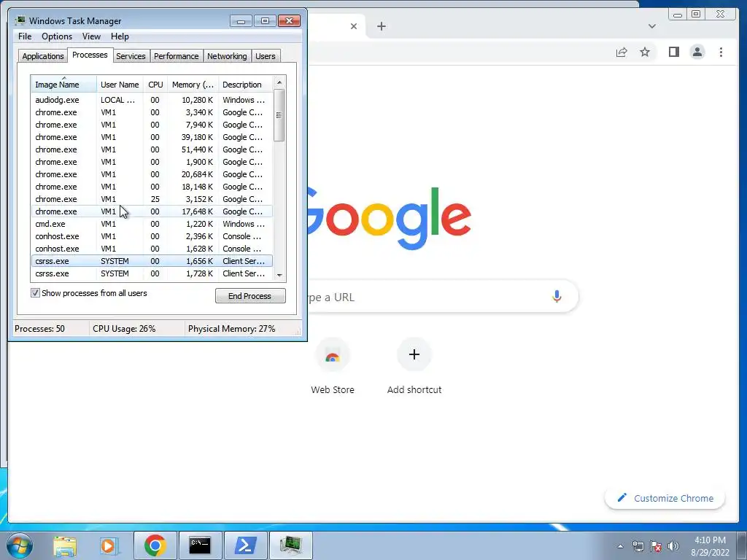Viewport: 747px width, 560px height.
Task: Click the Chrome share page icon
Action: [x=622, y=52]
